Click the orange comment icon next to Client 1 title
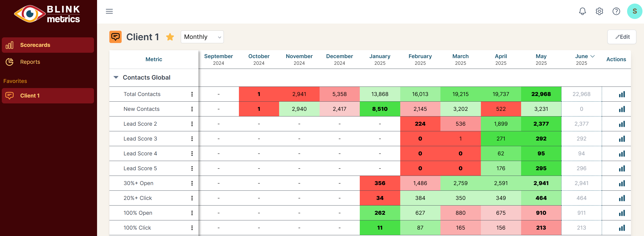644x236 pixels. coord(115,37)
